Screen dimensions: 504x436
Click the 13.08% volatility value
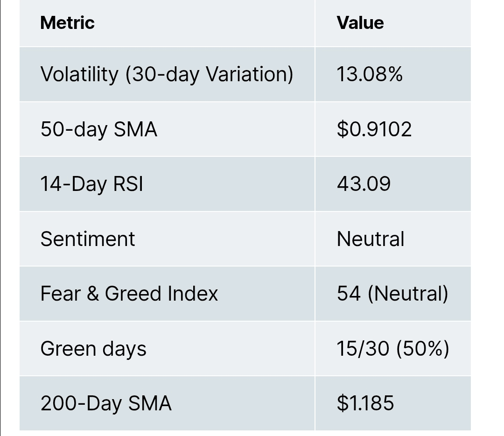tap(370, 74)
